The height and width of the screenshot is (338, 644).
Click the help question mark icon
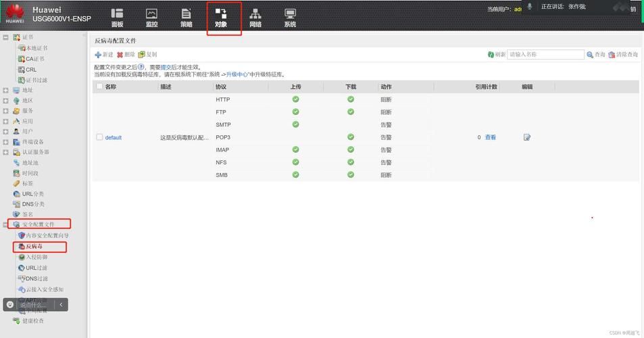click(x=141, y=66)
